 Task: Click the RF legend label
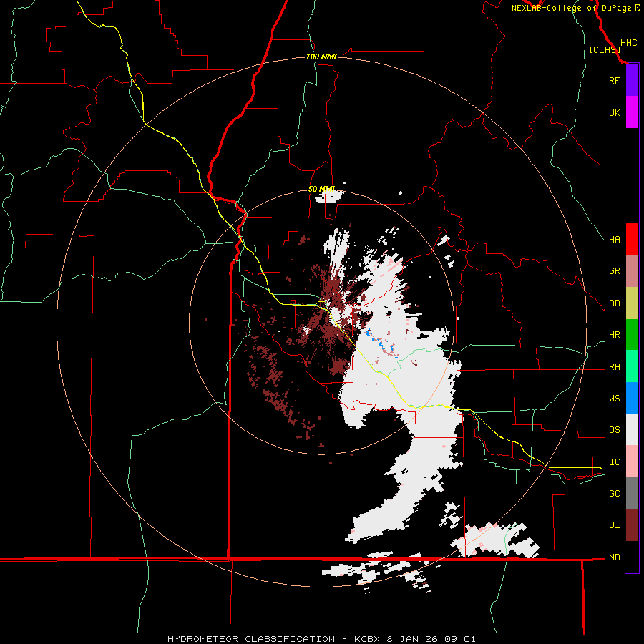[x=614, y=80]
